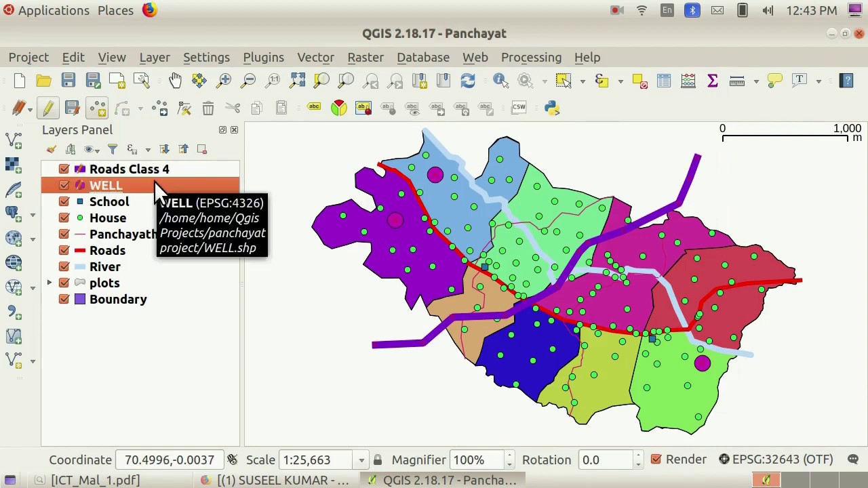868x488 pixels.
Task: Enable Map Tips
Action: point(775,81)
